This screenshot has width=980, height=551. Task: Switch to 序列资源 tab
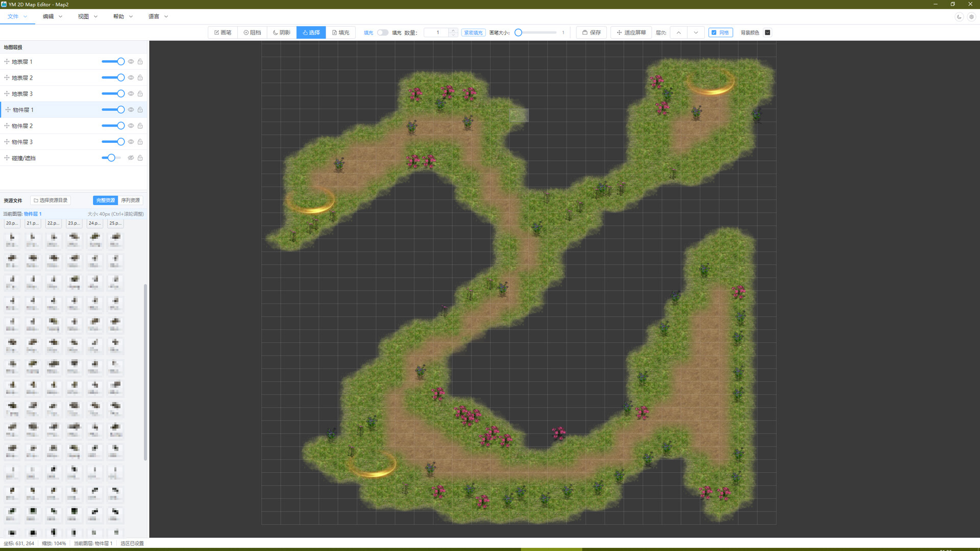[x=130, y=201]
